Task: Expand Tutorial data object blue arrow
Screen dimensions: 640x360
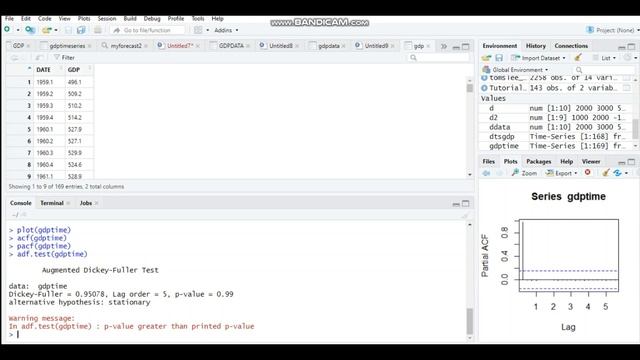Action: coord(484,88)
